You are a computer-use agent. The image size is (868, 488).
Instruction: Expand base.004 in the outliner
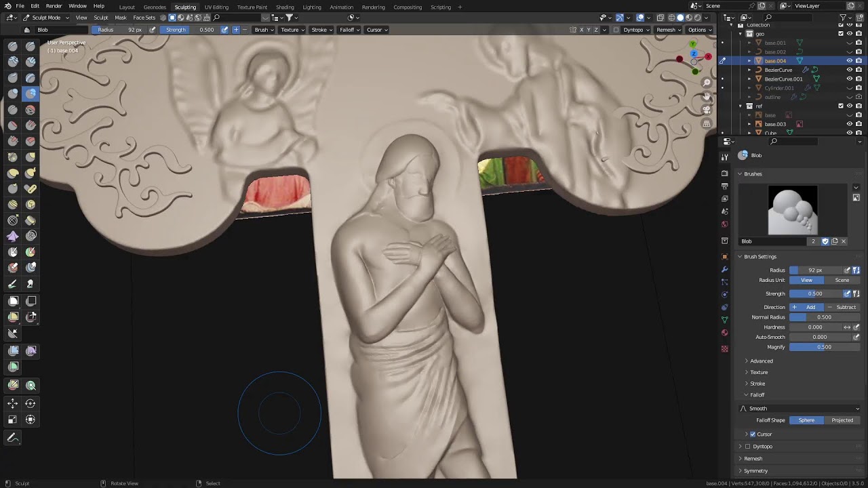[x=749, y=61]
